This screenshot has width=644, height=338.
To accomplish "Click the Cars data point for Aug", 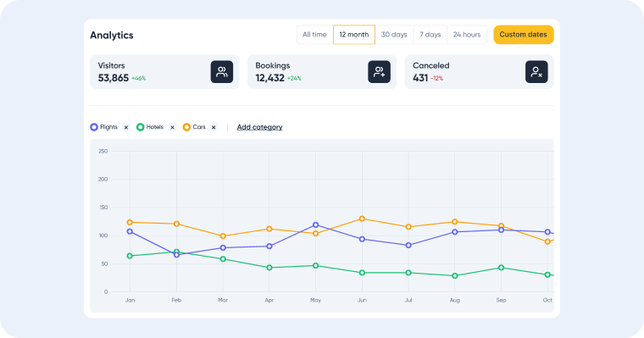I will tap(455, 222).
